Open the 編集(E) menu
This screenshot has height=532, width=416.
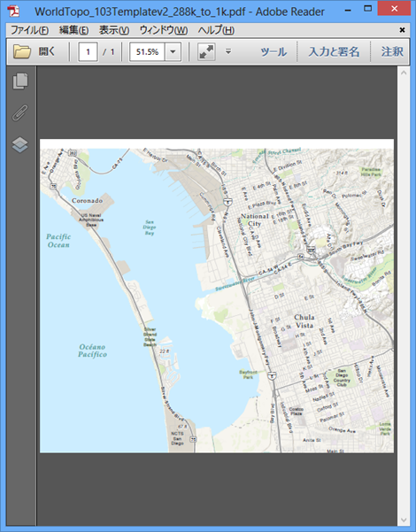[73, 30]
